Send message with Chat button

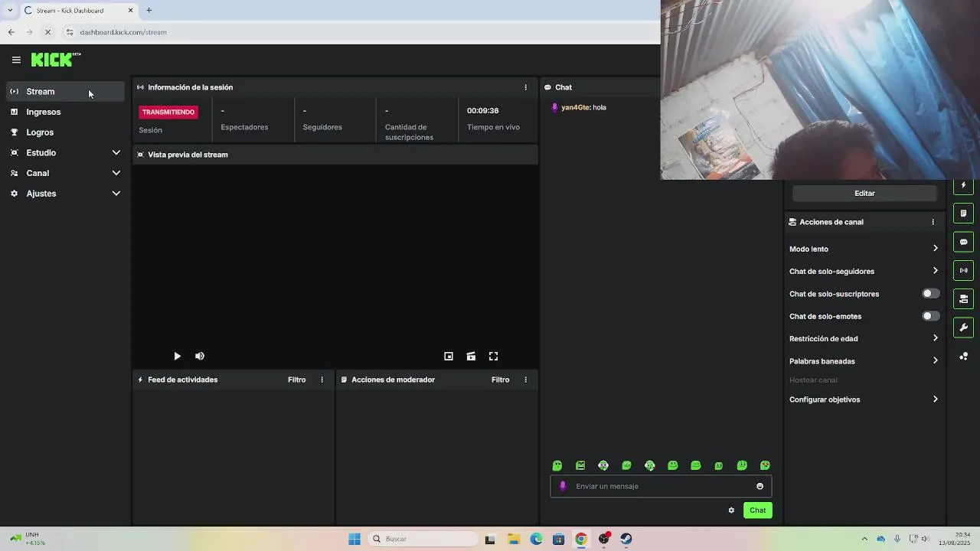point(757,510)
